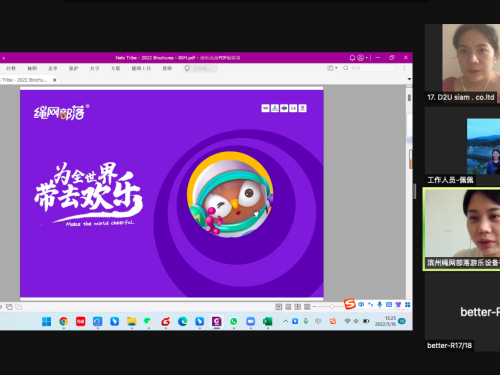Screen dimensions: 500x375
Task: Click the lightbulb tell-me search icon
Action: [x=187, y=68]
